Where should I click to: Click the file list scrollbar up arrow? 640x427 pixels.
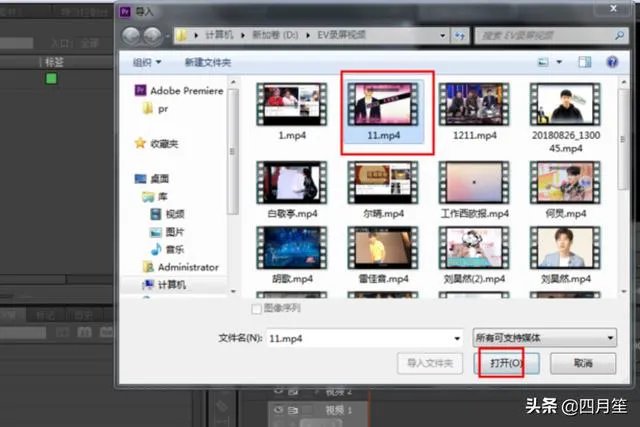(623, 82)
